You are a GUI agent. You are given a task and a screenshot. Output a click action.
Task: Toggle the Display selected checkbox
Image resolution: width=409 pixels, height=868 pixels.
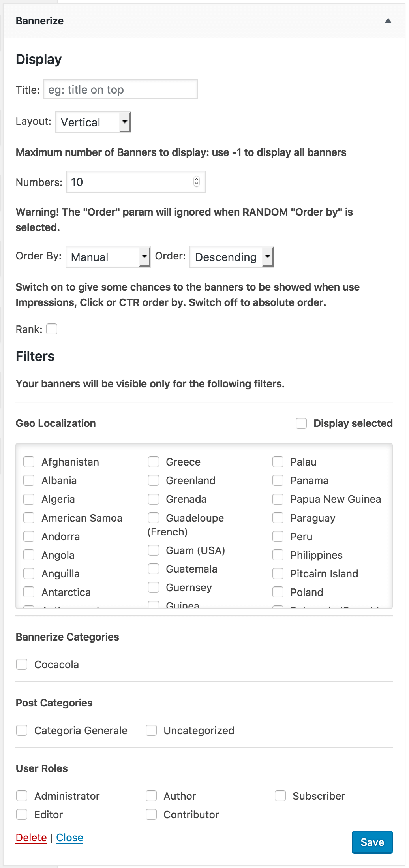[x=301, y=423]
